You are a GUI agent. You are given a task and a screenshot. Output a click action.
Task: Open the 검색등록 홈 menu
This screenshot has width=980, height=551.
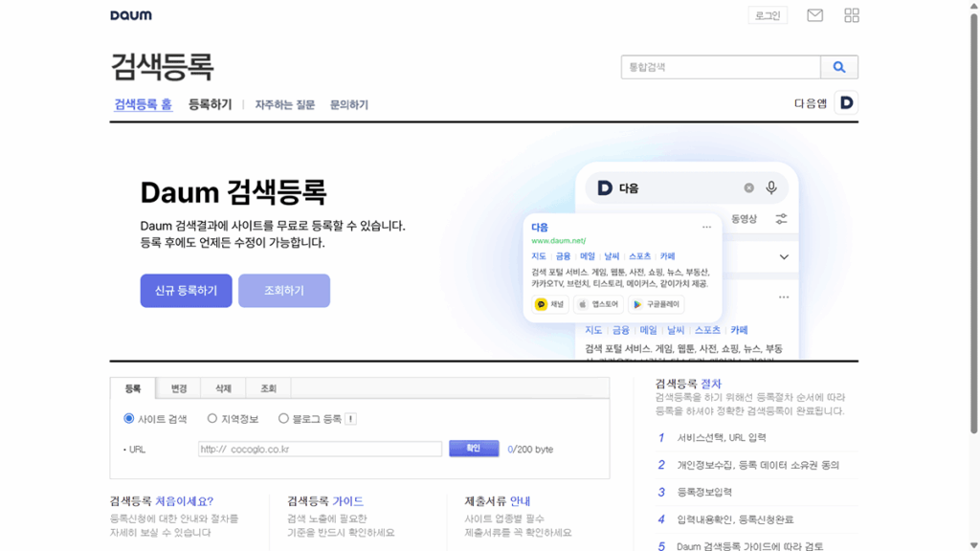point(143,104)
